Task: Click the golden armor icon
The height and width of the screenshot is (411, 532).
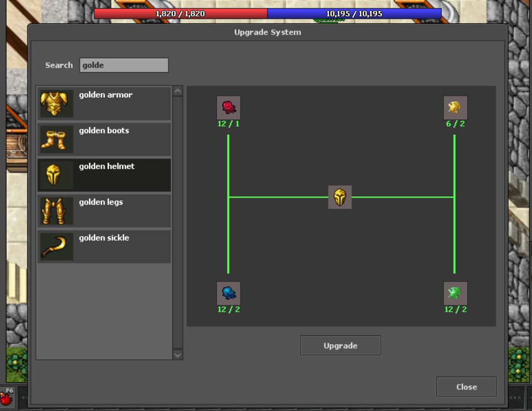Action: click(x=56, y=103)
